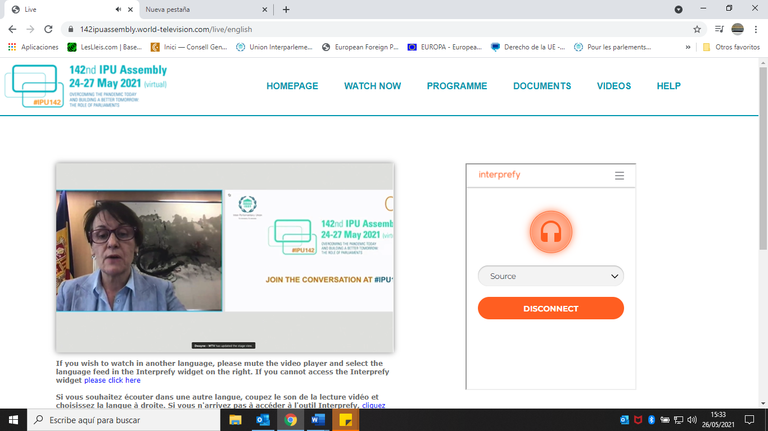Mute audio on the Live tab
The image size is (768, 431).
click(x=118, y=9)
